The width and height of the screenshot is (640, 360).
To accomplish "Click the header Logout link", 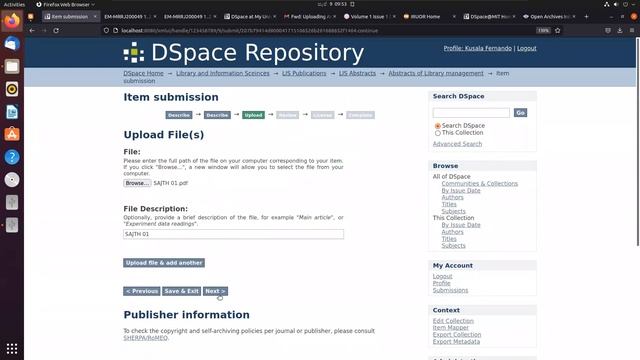I will 527,48.
